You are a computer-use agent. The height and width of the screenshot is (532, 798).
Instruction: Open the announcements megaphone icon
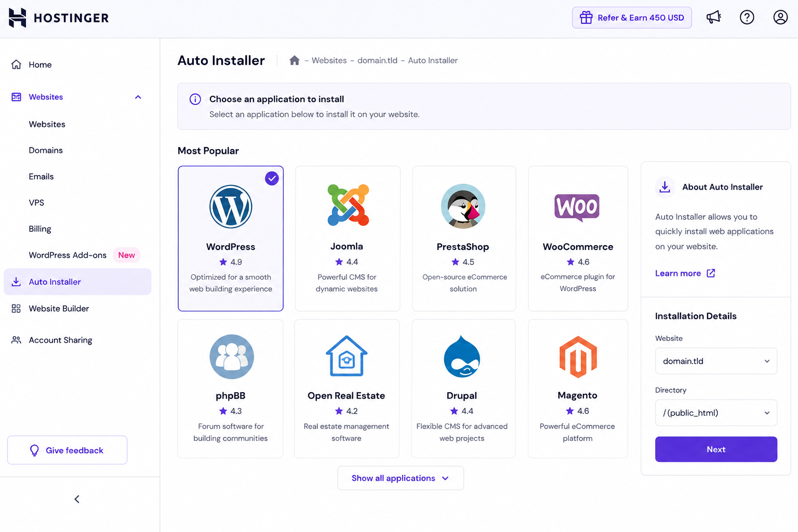click(714, 17)
